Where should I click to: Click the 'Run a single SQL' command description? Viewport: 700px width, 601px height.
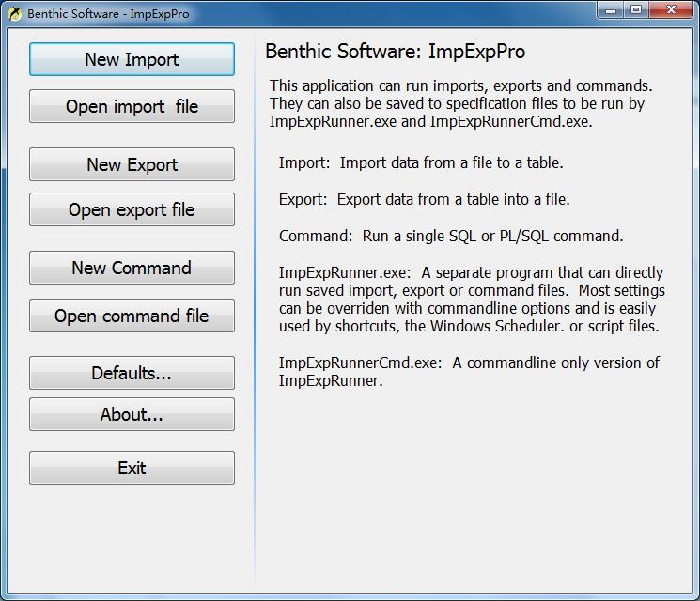(x=451, y=236)
